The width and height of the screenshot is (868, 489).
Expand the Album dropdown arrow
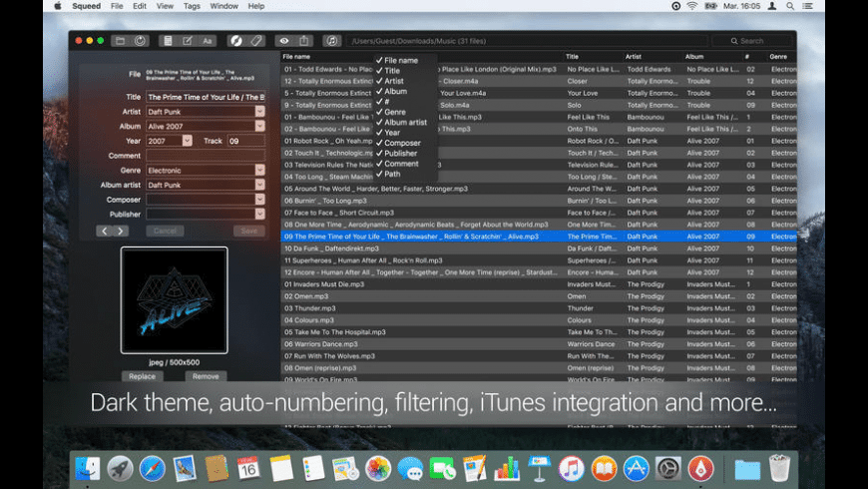(259, 127)
